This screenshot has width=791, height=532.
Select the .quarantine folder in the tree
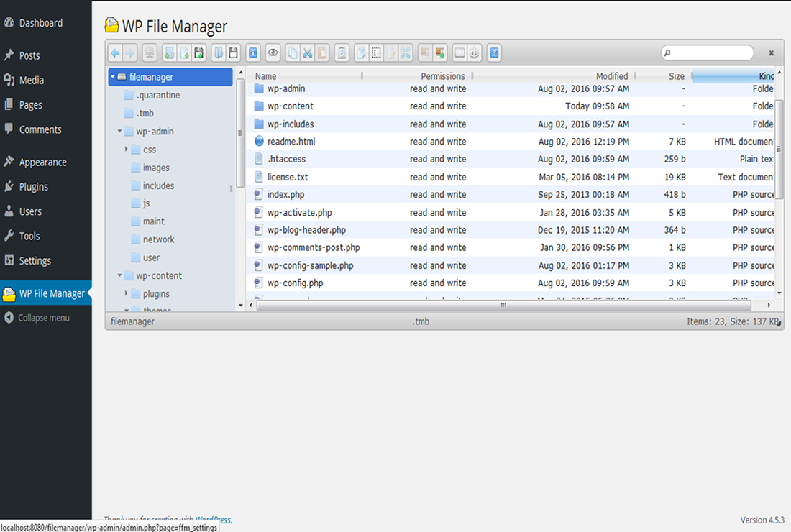(157, 96)
